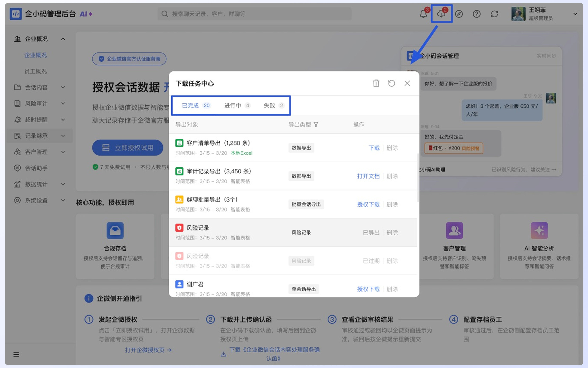Click the AI 智能分析 card icon
Viewport: 588px width, 368px height.
tap(539, 230)
